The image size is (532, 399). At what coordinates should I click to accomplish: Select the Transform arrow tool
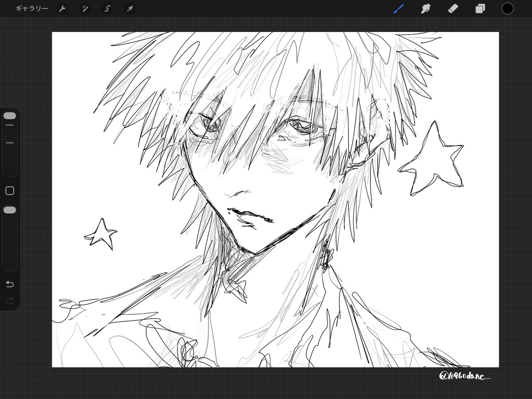click(x=129, y=8)
